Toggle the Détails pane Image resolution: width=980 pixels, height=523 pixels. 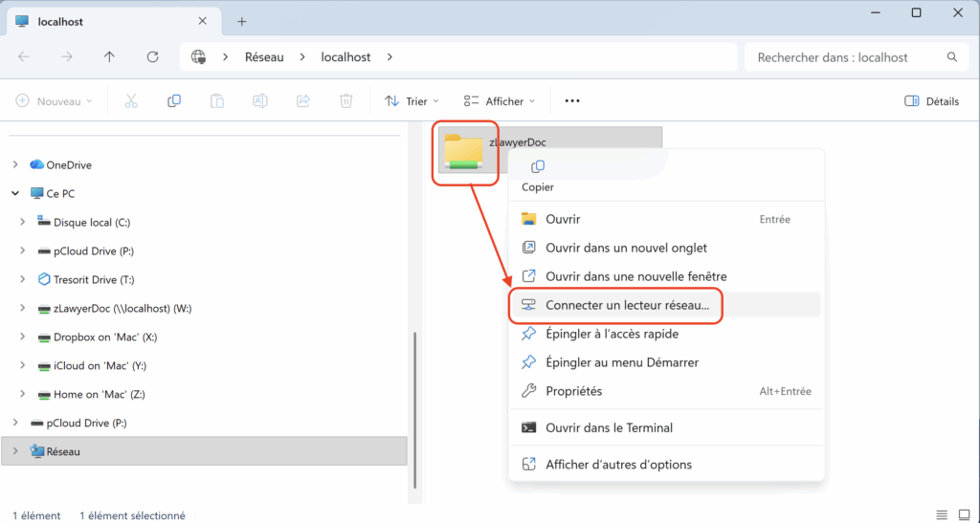931,100
